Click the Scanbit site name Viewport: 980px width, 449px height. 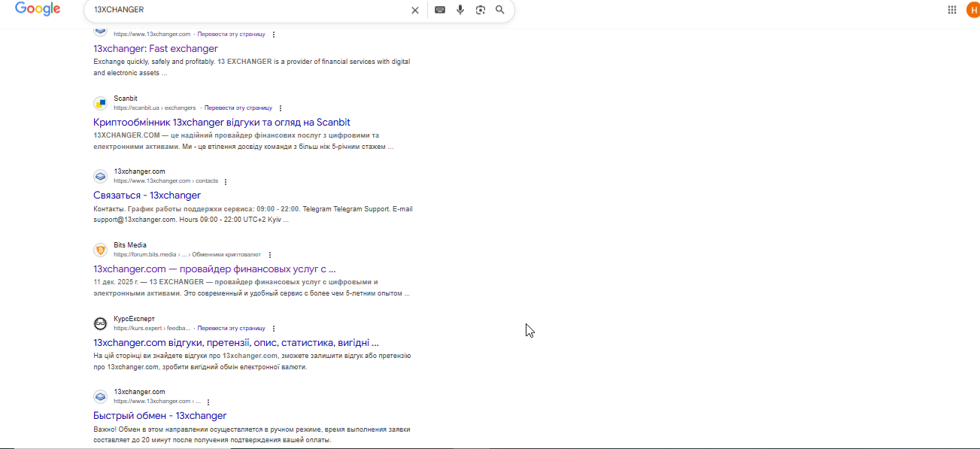(x=126, y=99)
